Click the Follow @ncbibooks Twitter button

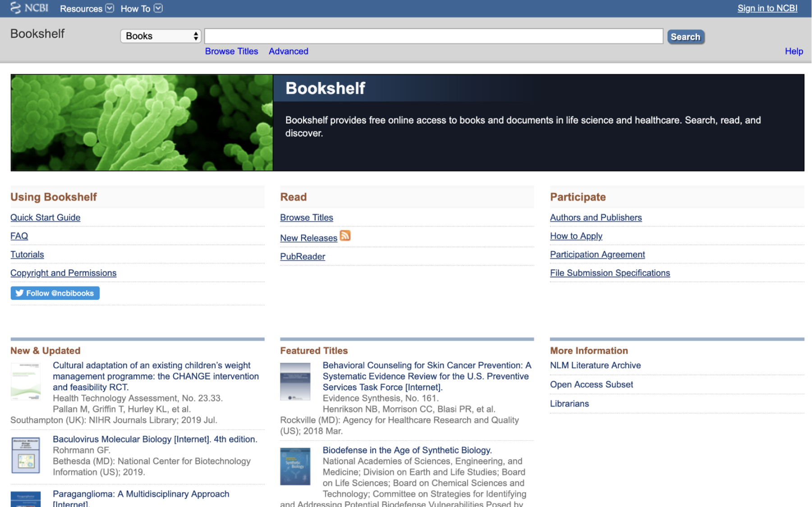(55, 293)
